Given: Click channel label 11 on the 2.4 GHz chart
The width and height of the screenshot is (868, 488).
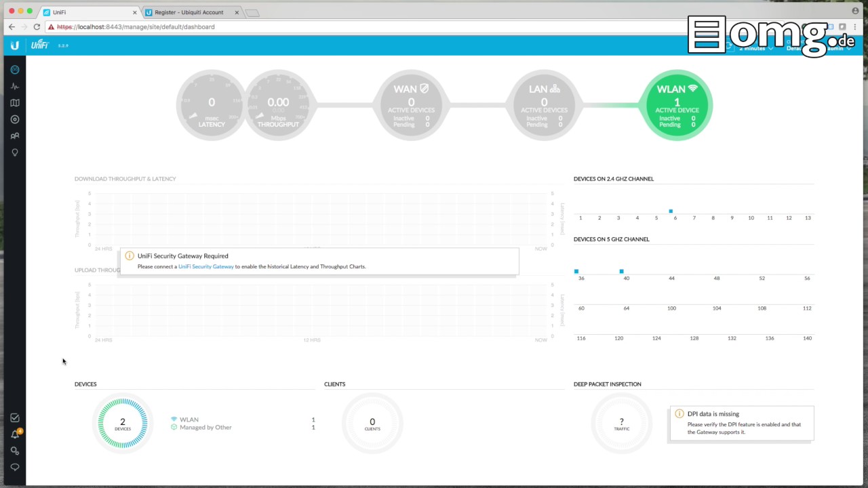Looking at the screenshot, I should coord(770,218).
